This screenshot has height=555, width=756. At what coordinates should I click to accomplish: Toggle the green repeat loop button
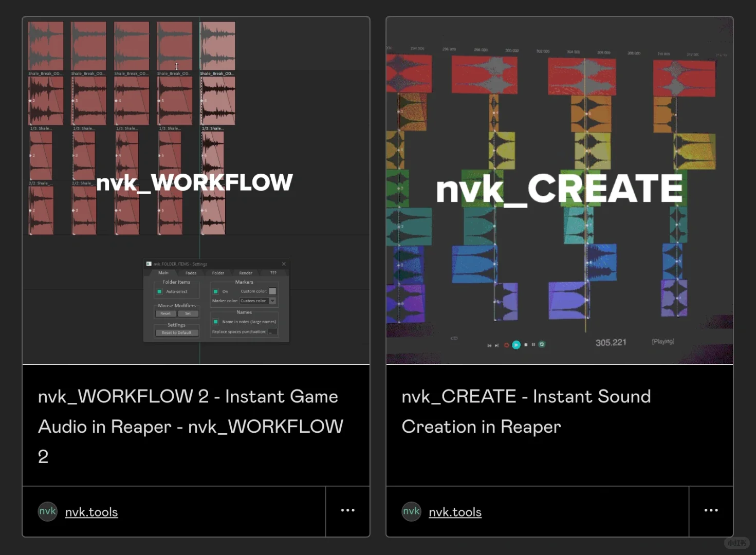click(542, 344)
